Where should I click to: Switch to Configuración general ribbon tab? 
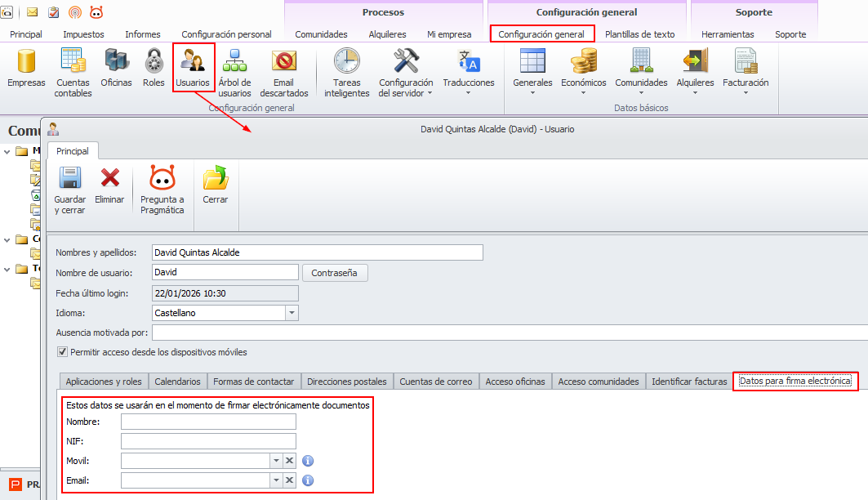tap(541, 34)
